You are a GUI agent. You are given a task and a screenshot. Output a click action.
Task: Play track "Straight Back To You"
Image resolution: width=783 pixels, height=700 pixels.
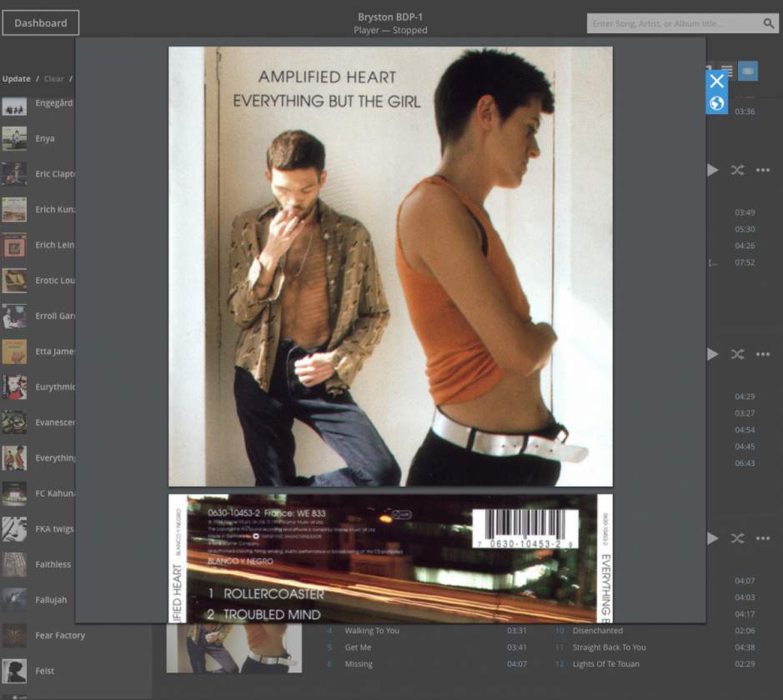coord(610,647)
